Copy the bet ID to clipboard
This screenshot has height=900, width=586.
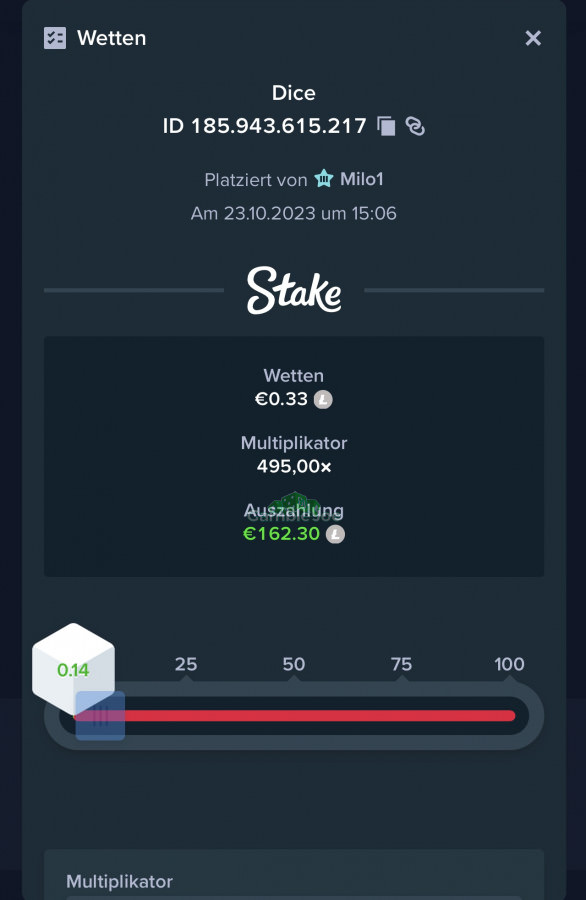[x=386, y=126]
